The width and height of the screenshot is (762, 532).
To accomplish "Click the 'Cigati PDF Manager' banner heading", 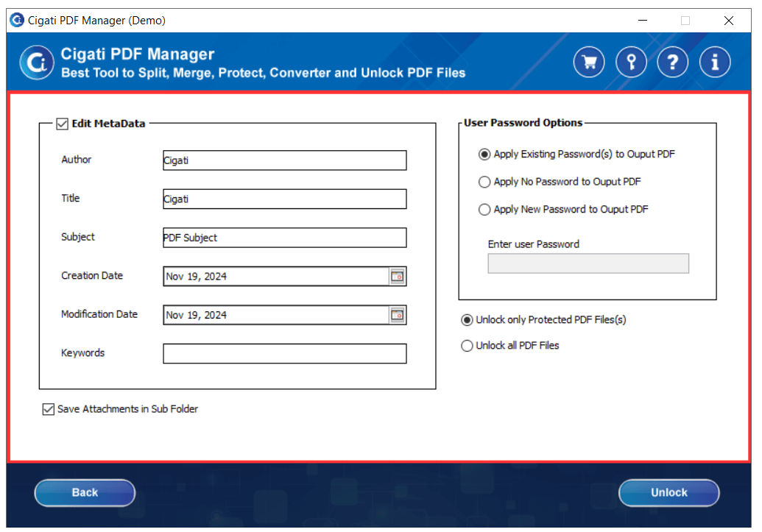I will [138, 54].
